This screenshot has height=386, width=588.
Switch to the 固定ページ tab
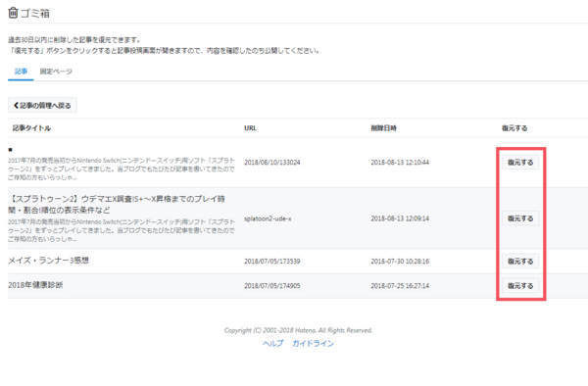click(56, 72)
